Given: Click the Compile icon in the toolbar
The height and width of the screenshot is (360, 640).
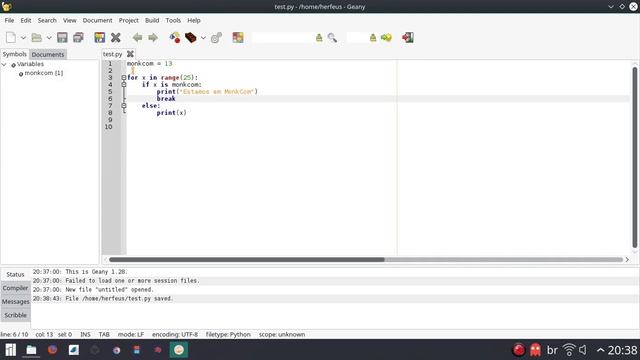Looking at the screenshot, I should coord(175,38).
